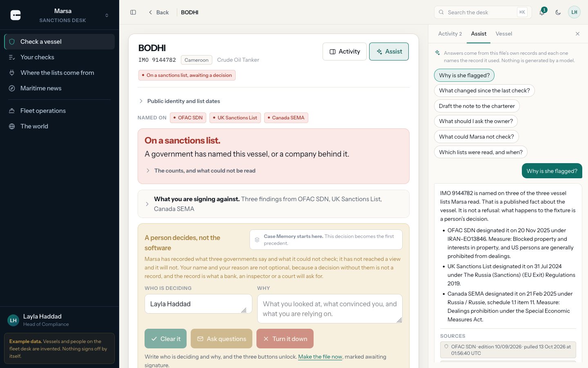Switch to the Assist tab
588x368 pixels.
click(479, 34)
